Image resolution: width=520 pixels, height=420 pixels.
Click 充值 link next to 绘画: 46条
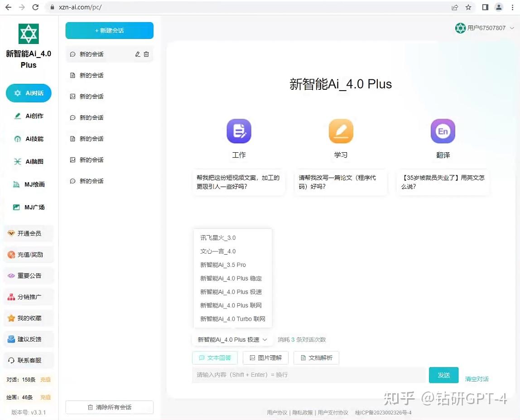coord(45,397)
